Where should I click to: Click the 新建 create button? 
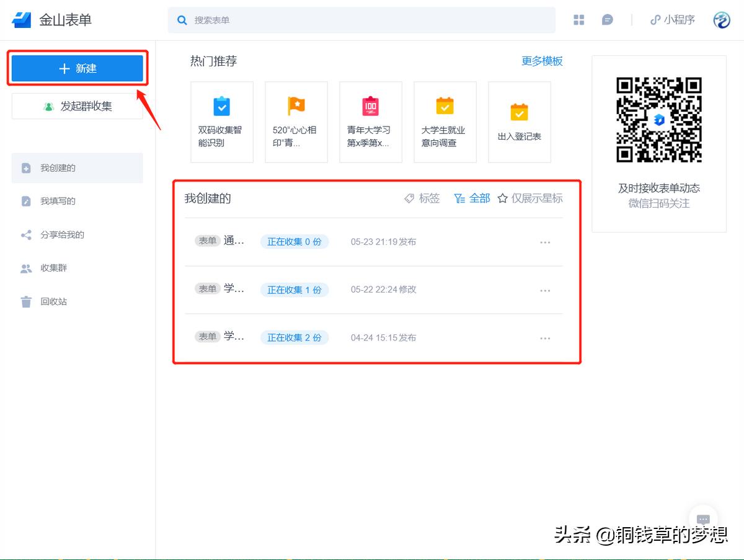pyautogui.click(x=77, y=68)
